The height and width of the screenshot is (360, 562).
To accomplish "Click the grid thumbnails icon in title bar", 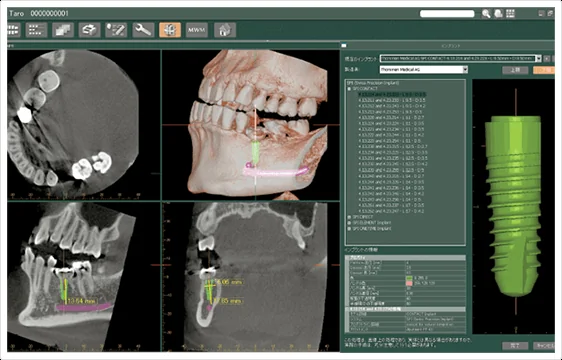I will pos(510,14).
